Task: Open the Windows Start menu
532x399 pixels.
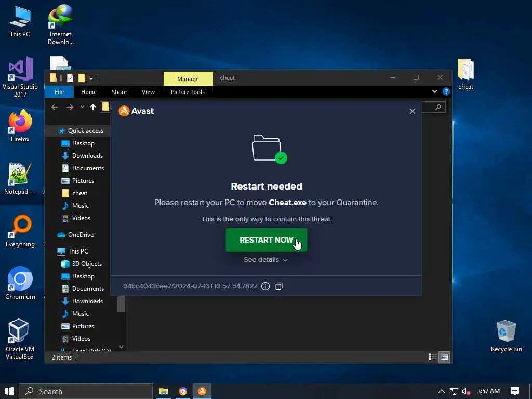Action: (x=9, y=391)
